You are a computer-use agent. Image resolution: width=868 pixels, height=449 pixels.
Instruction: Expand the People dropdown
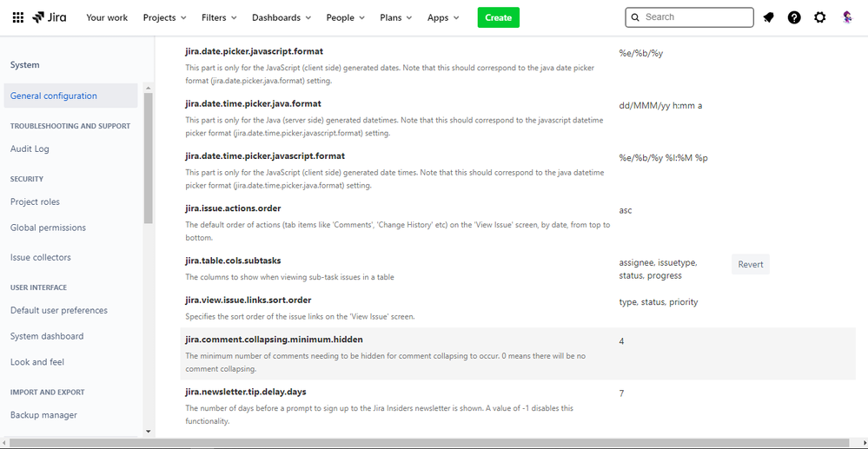346,17
